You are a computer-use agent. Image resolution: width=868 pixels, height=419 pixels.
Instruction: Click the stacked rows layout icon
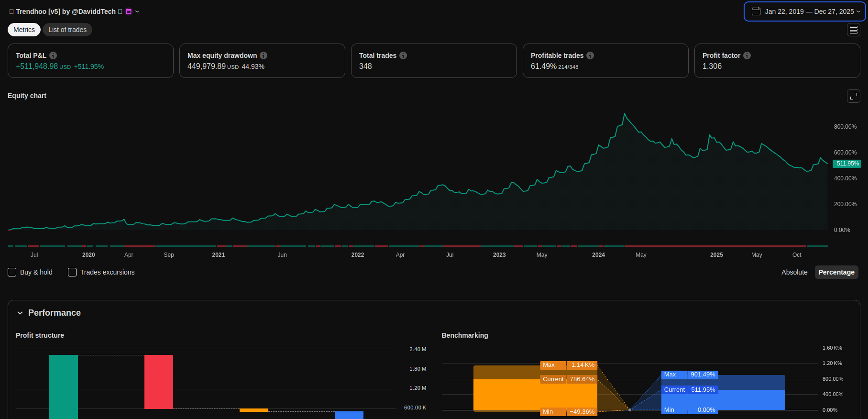point(853,30)
